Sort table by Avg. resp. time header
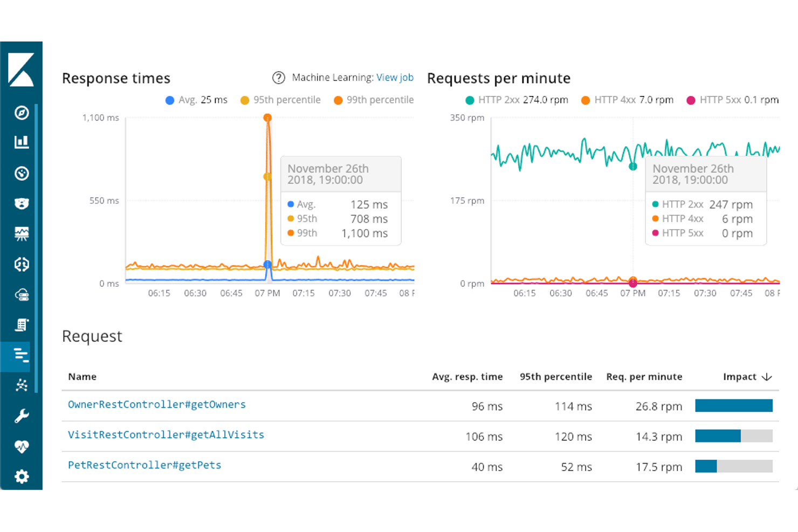The width and height of the screenshot is (798, 532). point(467,377)
